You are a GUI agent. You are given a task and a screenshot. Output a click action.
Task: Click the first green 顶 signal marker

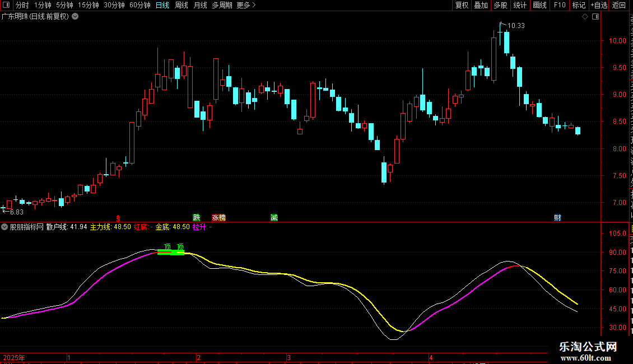[x=167, y=246]
